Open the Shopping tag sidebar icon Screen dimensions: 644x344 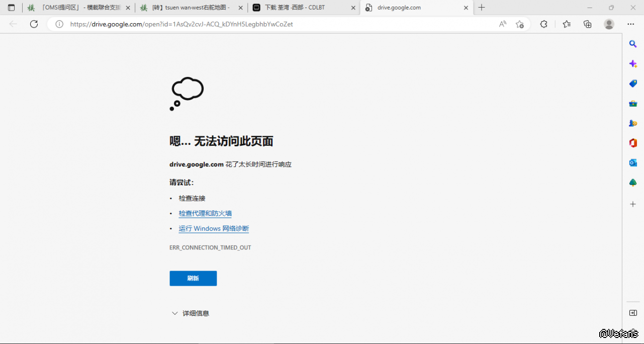click(633, 83)
